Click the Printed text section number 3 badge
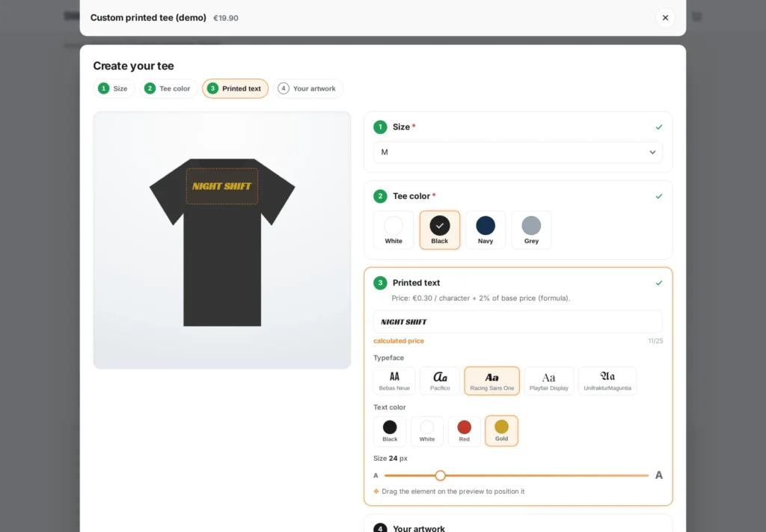 [x=380, y=283]
